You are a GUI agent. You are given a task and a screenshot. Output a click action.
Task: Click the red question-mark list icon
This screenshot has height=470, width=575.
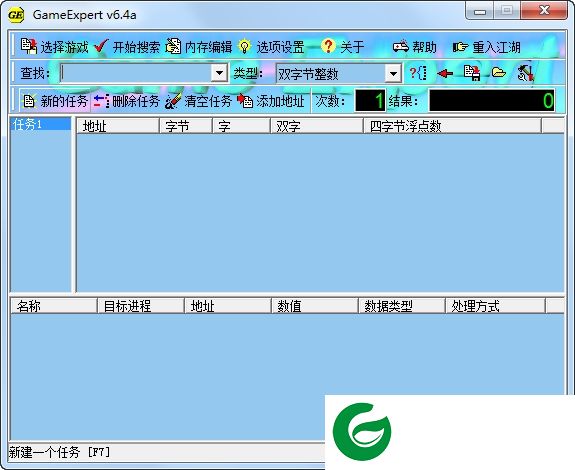pyautogui.click(x=418, y=73)
